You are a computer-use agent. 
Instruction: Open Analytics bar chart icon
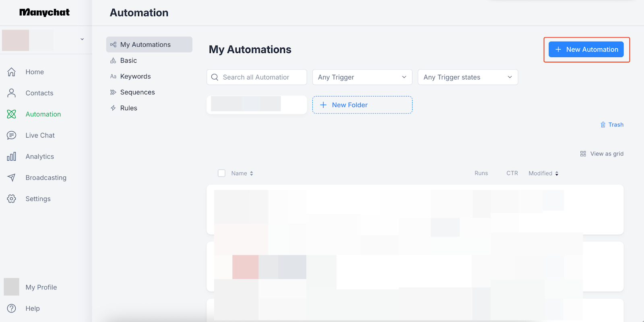click(x=11, y=157)
